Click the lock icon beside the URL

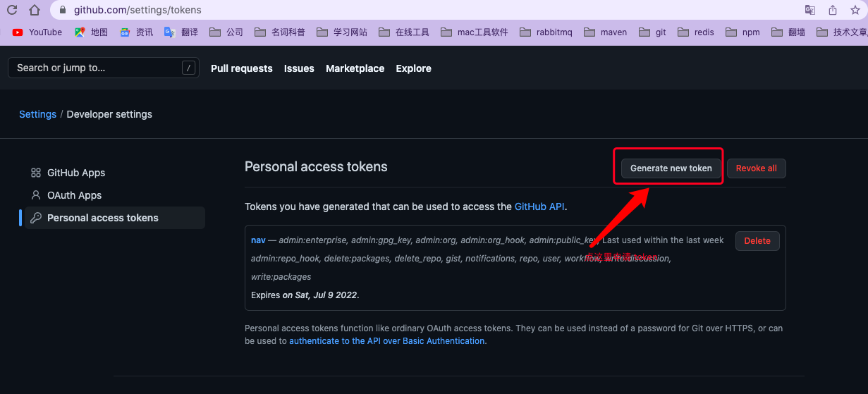[63, 11]
